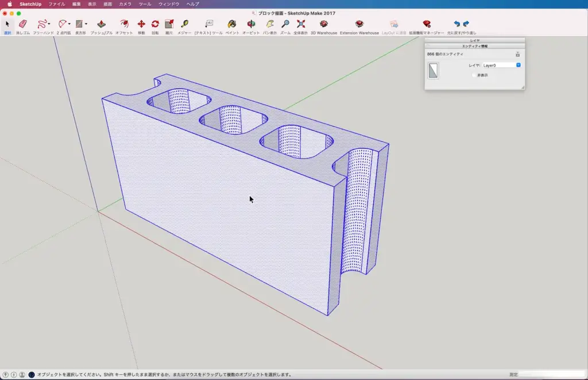Viewport: 588px width, 380px height.
Task: Click the status bar hint text
Action: click(x=164, y=374)
